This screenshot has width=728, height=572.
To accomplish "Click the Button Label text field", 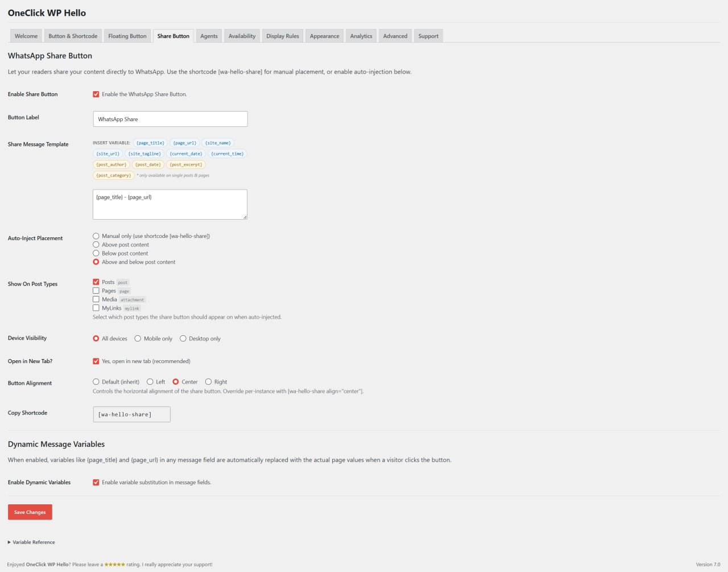I will pyautogui.click(x=170, y=119).
